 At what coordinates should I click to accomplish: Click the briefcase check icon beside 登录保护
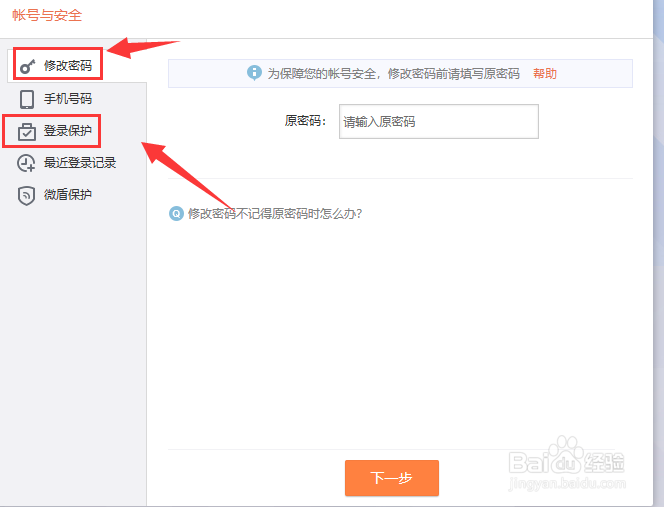27,131
